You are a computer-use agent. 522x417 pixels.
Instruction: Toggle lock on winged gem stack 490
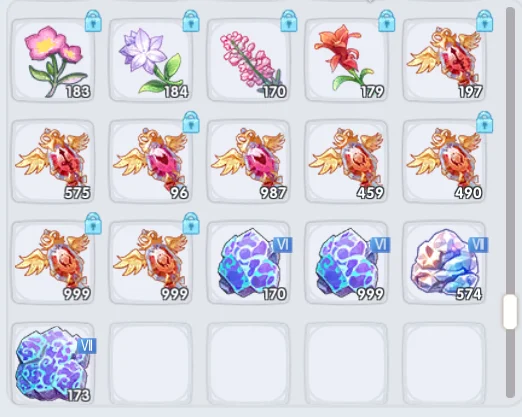[x=485, y=122]
